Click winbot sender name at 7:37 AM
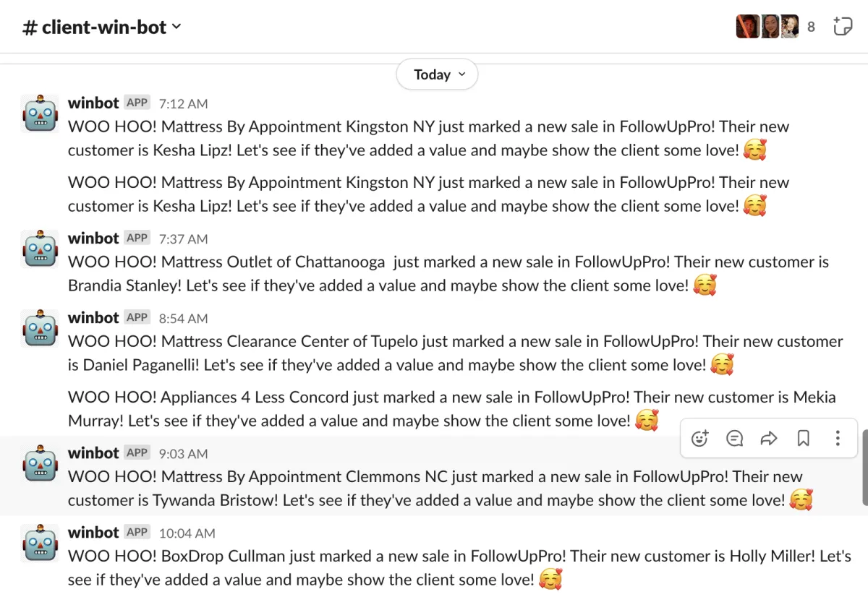This screenshot has width=868, height=597. [x=93, y=239]
